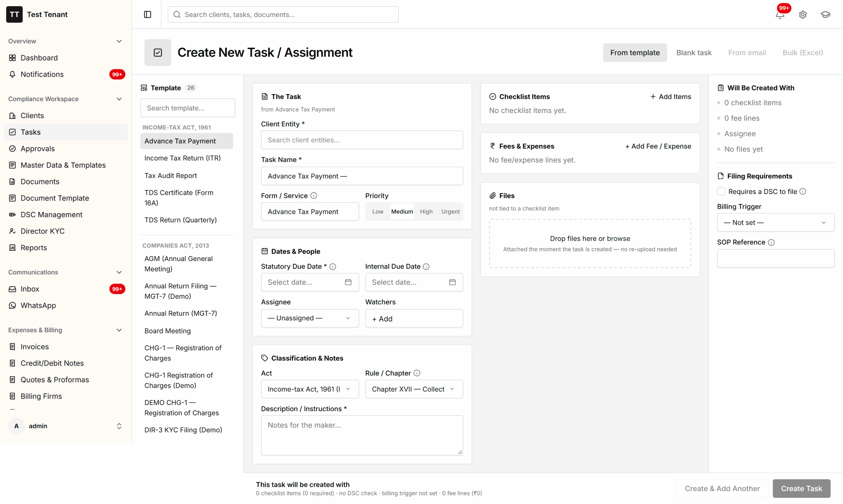Screen dimensions: 843x504
Task: Switch to From email tab
Action: click(747, 53)
